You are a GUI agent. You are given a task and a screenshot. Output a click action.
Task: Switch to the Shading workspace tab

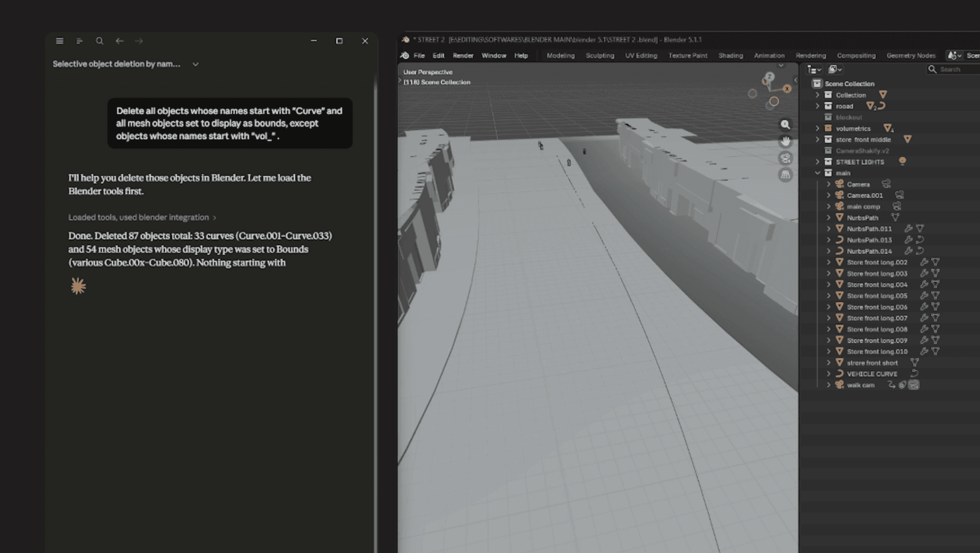[731, 56]
